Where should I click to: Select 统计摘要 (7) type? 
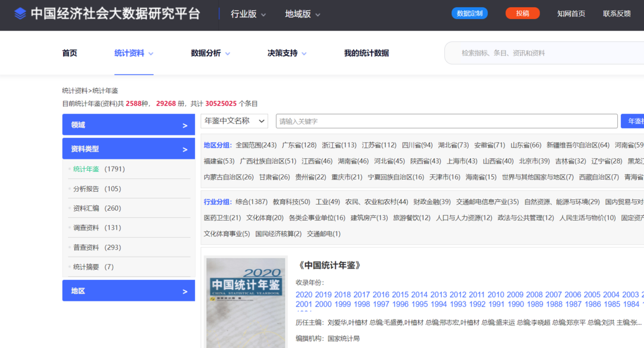click(93, 267)
